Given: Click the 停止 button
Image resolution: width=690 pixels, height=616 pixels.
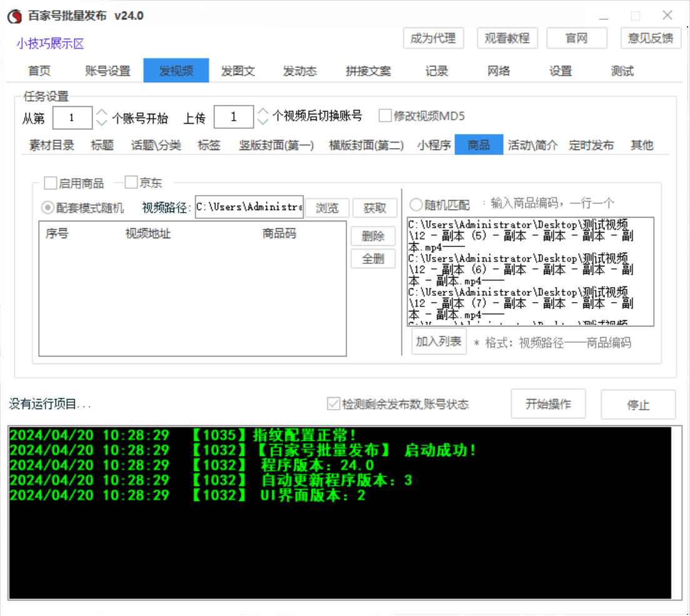Looking at the screenshot, I should 638,404.
